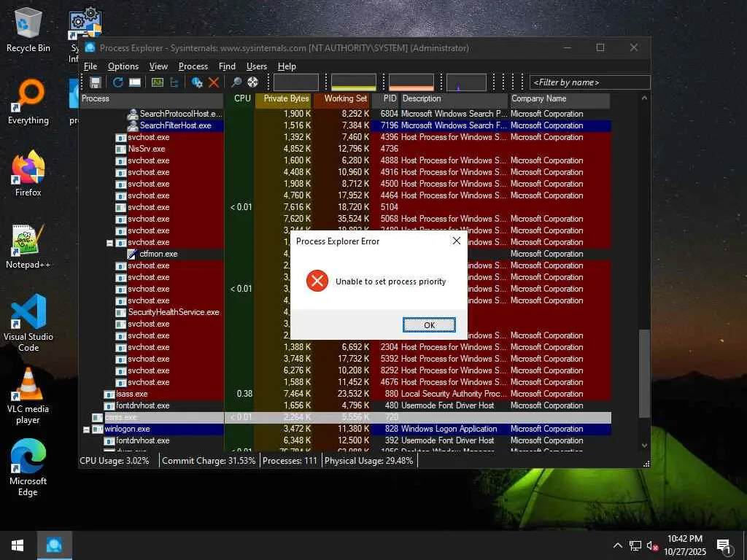Close the Process Explorer Error dialog
Image resolution: width=747 pixels, height=560 pixels.
pyautogui.click(x=457, y=241)
